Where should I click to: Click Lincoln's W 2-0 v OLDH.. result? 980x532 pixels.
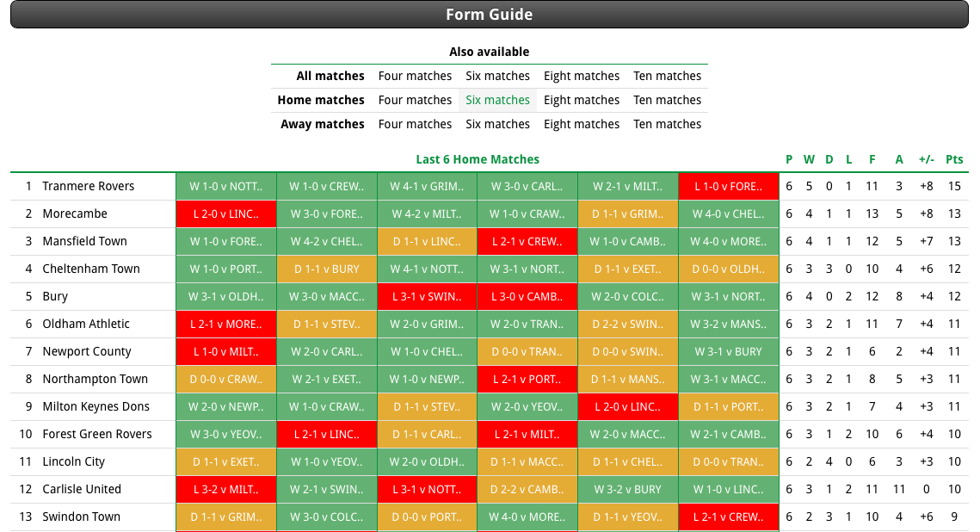427,461
